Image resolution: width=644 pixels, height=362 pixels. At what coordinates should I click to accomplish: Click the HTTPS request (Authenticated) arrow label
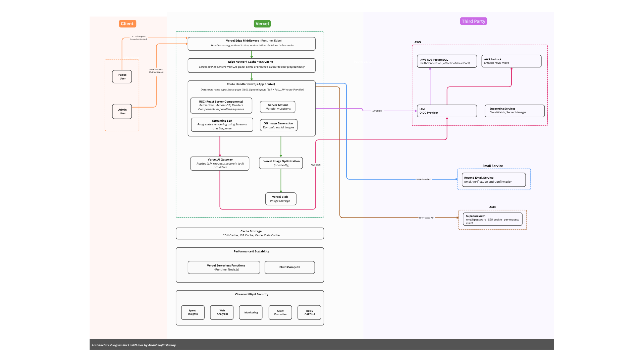[156, 71]
